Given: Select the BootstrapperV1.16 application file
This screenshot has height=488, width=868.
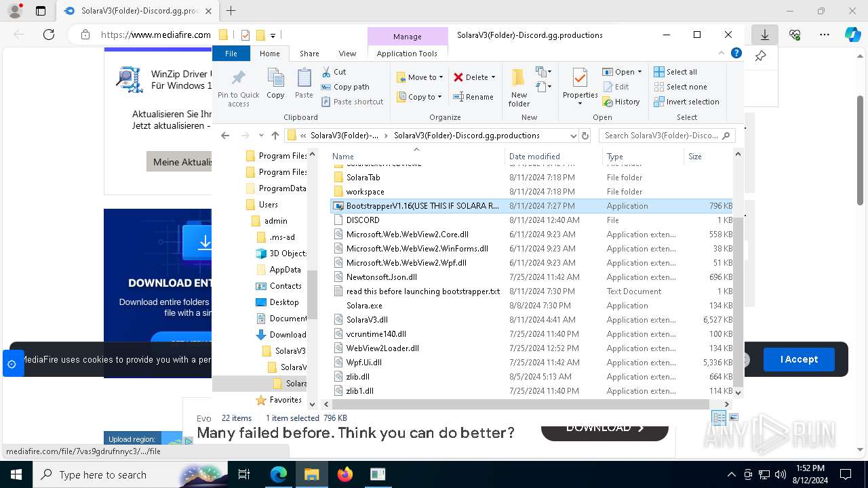Looking at the screenshot, I should coord(531,206).
